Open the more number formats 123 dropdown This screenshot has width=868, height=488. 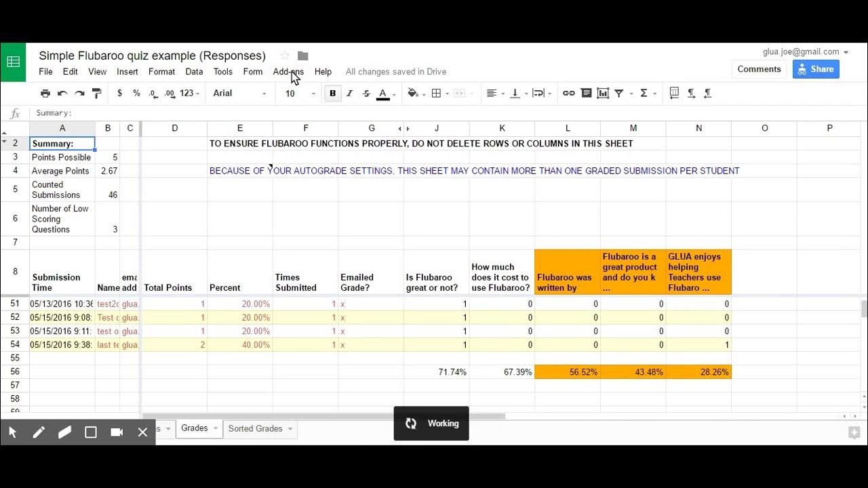point(190,94)
